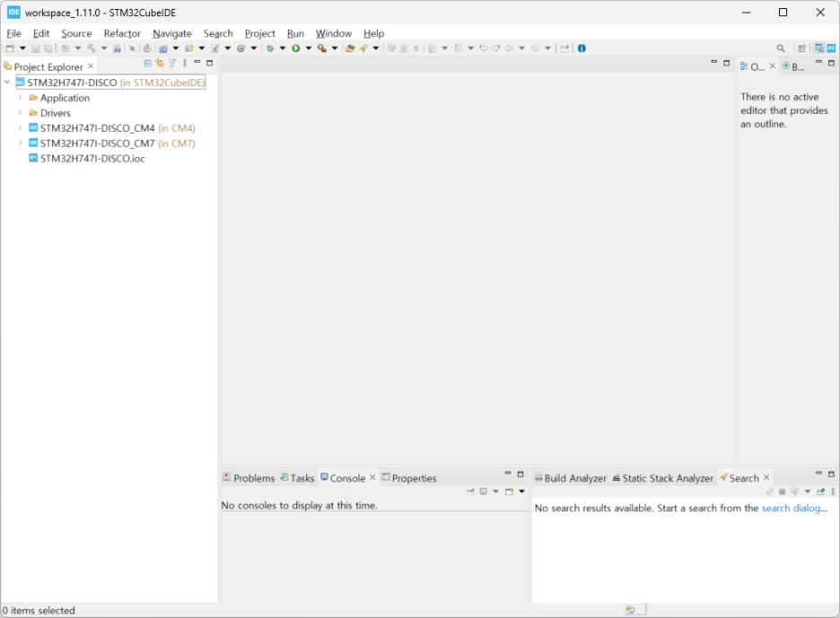Open the dropdown next to the New icon

point(22,48)
